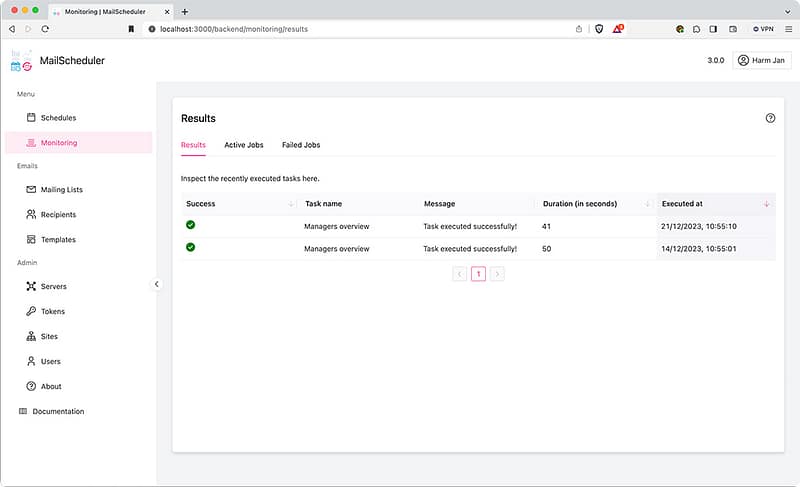
Task: Open the Recipients page icon
Action: (31, 214)
